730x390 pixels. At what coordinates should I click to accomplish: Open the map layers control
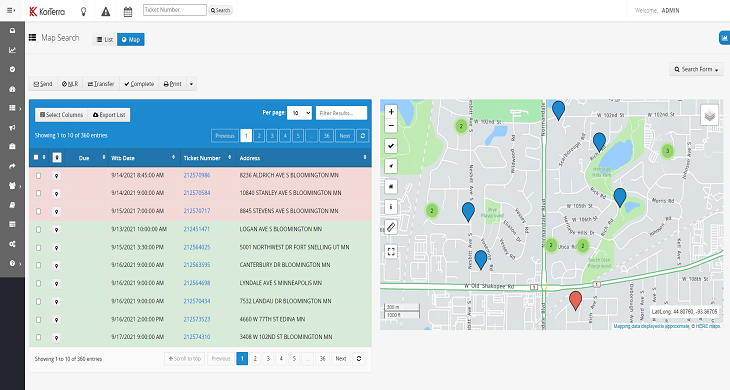coord(710,114)
